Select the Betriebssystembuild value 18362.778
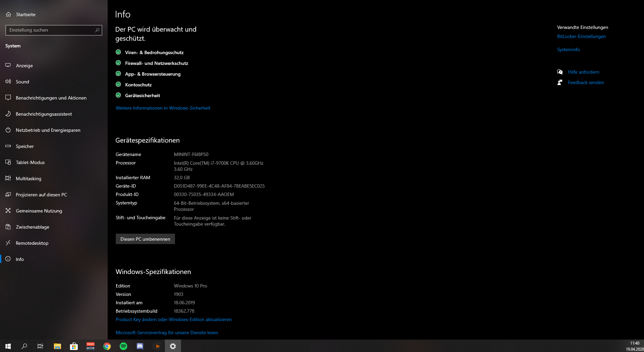644x352 pixels. point(184,311)
